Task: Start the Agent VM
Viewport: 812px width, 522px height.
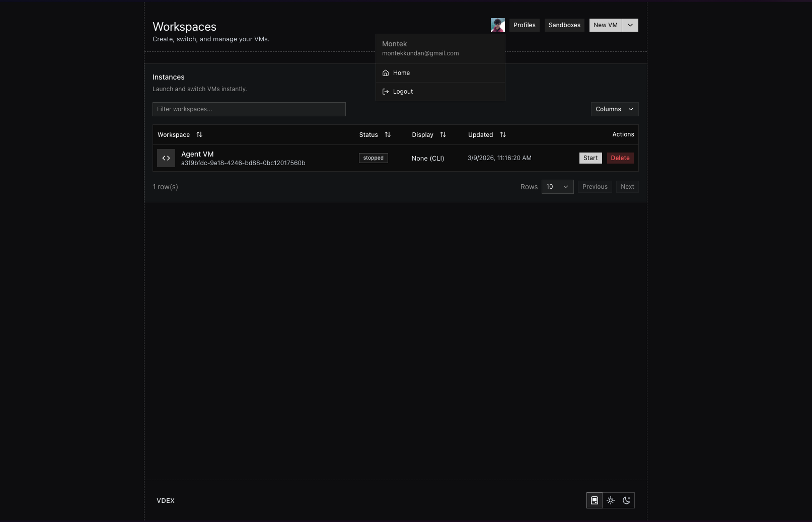Action: tap(590, 158)
